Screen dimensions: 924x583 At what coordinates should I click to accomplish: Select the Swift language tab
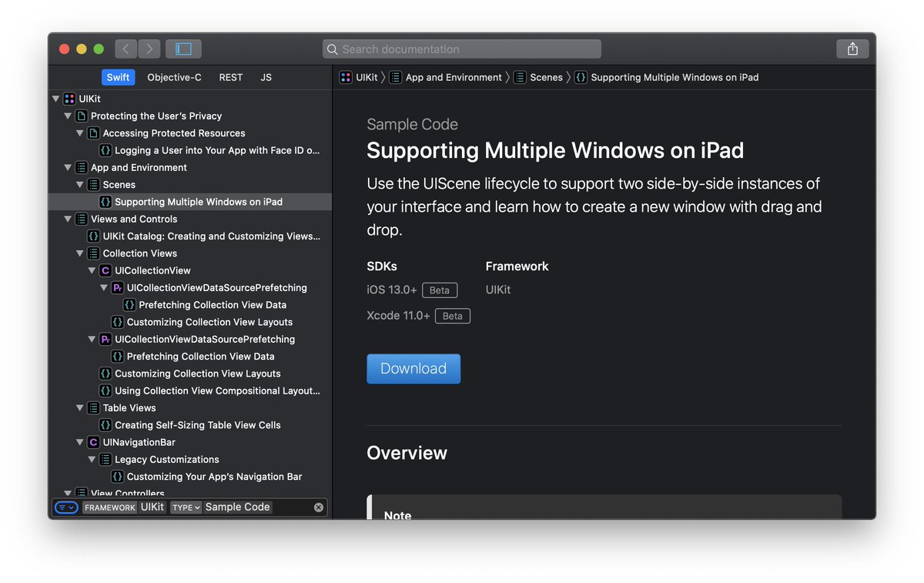[118, 77]
